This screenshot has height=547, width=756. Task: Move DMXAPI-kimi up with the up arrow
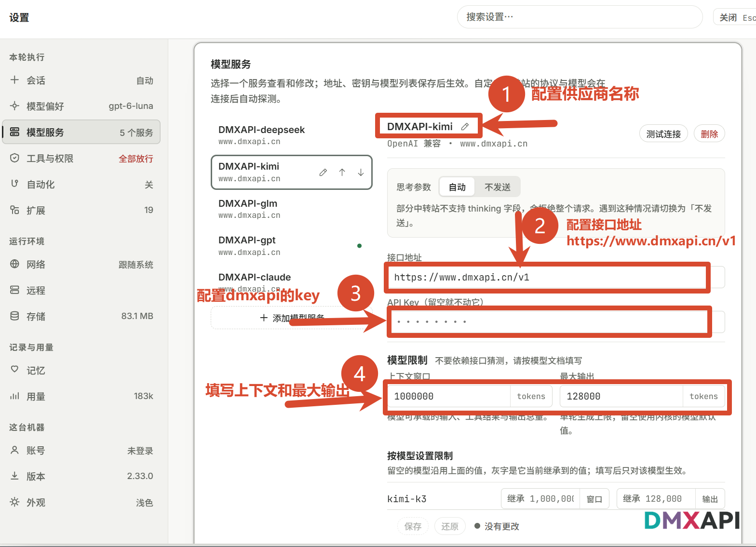(342, 173)
